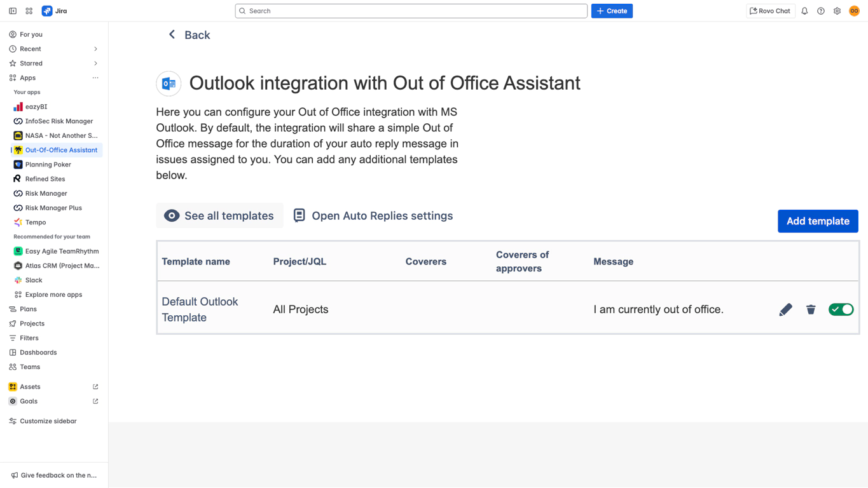
Task: Click the trash delete icon in template row
Action: (x=811, y=309)
